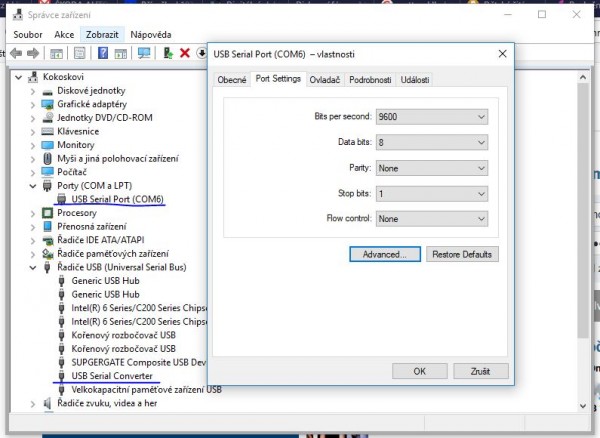Open the Parity dropdown

click(x=432, y=168)
